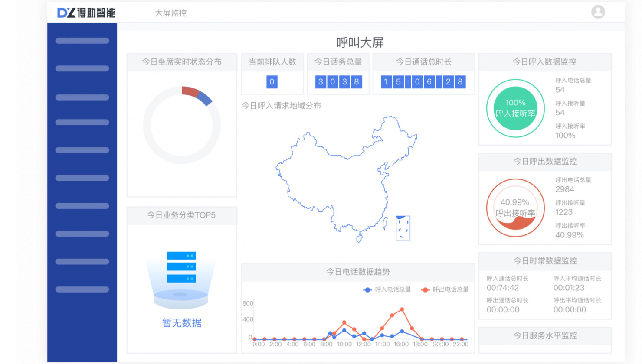Click the red segment of the seat status donut

pos(190,91)
